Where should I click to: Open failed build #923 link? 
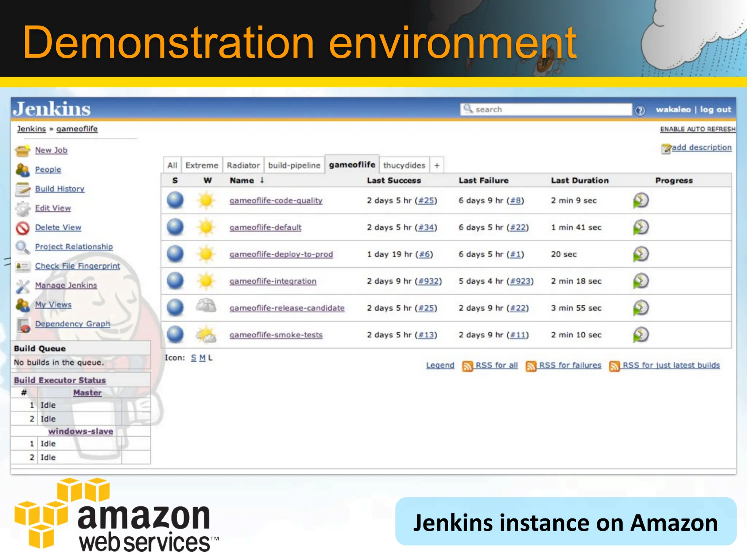point(520,281)
